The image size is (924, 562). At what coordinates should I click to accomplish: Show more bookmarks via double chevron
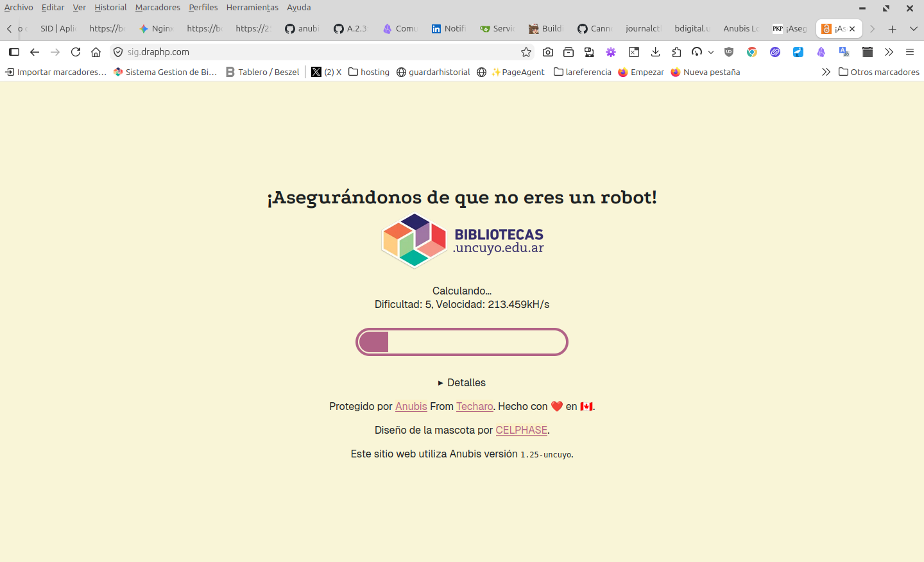click(x=826, y=72)
